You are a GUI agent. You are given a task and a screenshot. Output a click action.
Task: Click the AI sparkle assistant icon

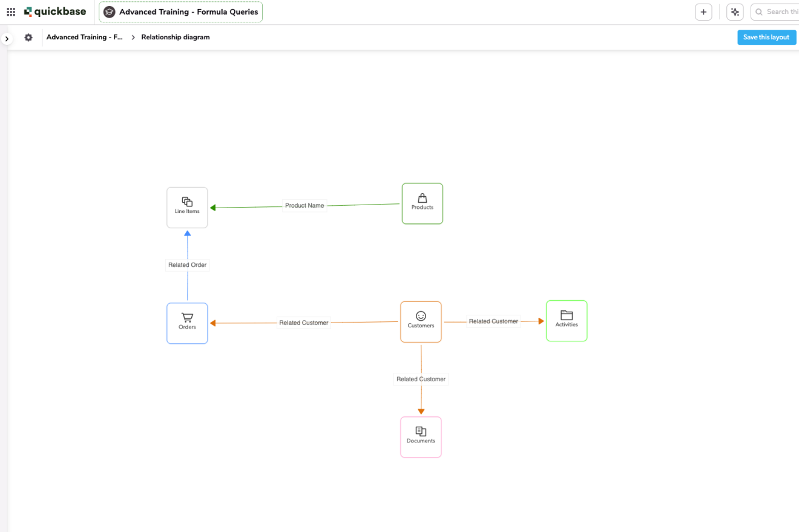pyautogui.click(x=735, y=12)
